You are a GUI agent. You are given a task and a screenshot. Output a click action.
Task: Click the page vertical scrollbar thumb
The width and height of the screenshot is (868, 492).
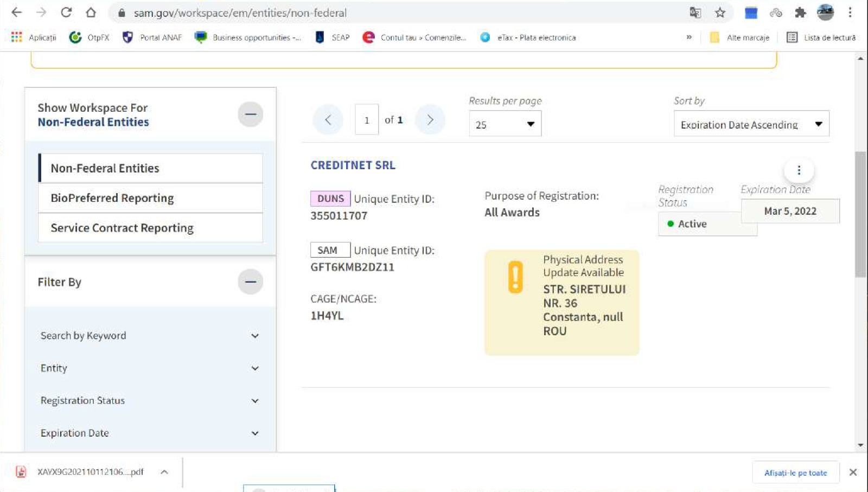pos(860,214)
